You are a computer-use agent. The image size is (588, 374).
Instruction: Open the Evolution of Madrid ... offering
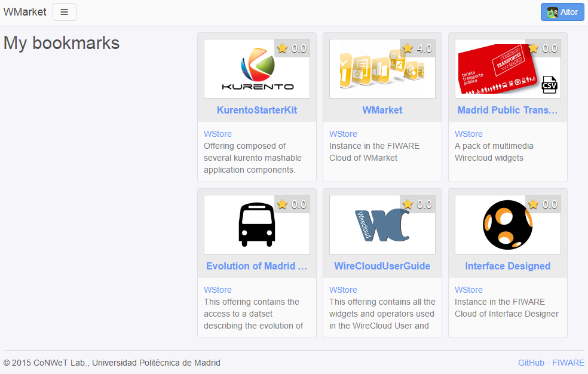coord(257,266)
